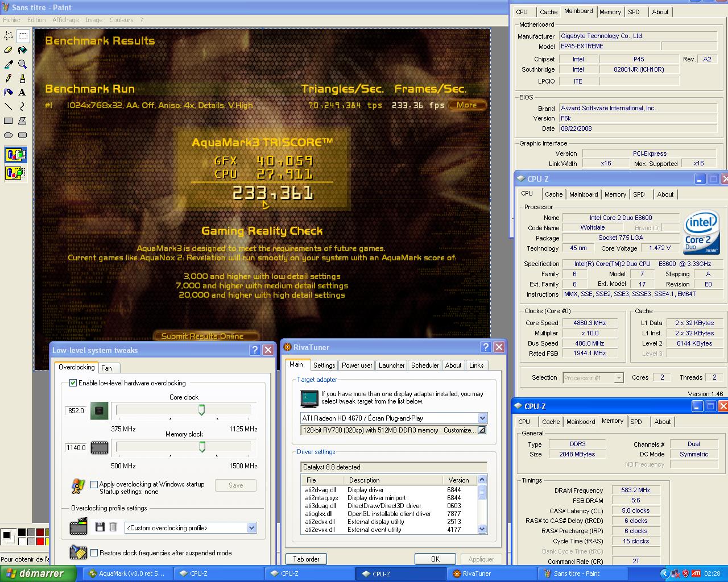Image resolution: width=728 pixels, height=582 pixels.
Task: Choose the Ellipse shape tool
Action: (x=9, y=135)
